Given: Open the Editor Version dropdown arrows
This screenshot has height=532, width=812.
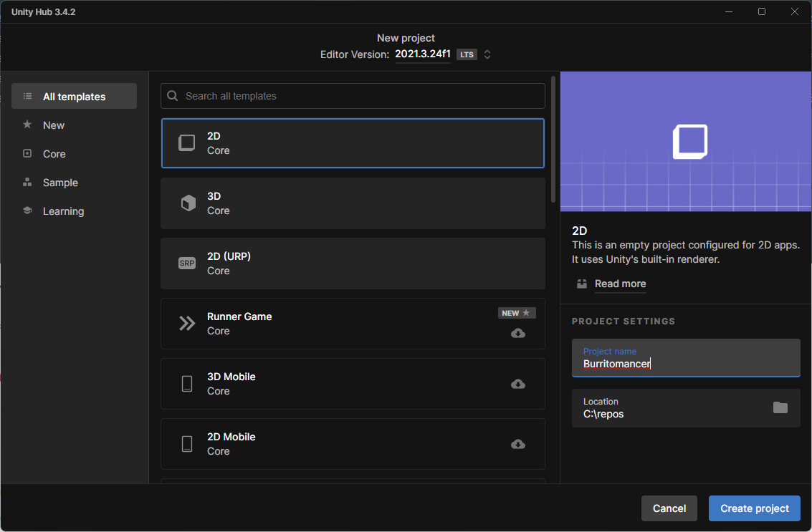Looking at the screenshot, I should pyautogui.click(x=487, y=54).
